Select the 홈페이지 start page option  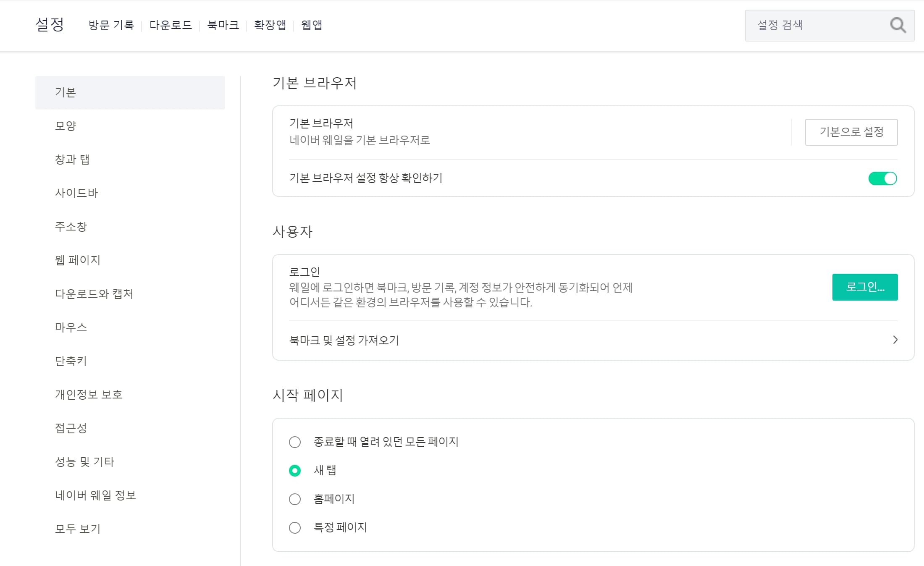click(x=295, y=499)
